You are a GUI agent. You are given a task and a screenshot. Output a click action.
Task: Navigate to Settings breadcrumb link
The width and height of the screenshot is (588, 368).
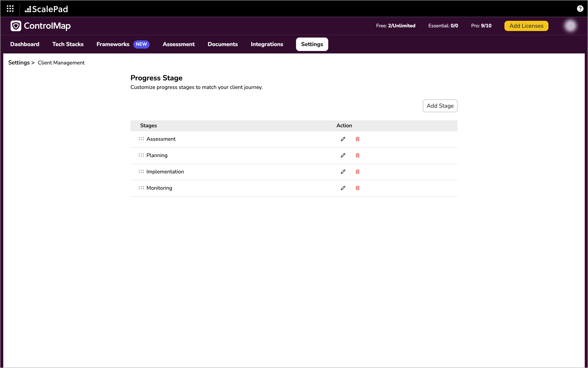19,63
